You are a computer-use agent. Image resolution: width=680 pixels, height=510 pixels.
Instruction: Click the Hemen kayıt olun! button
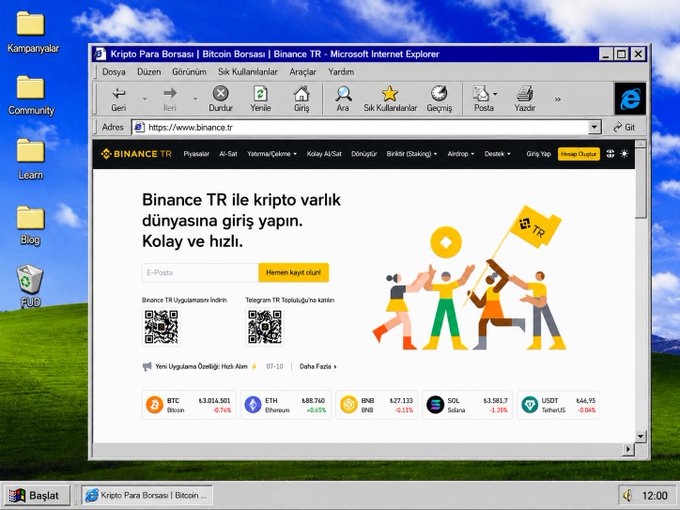click(x=294, y=273)
